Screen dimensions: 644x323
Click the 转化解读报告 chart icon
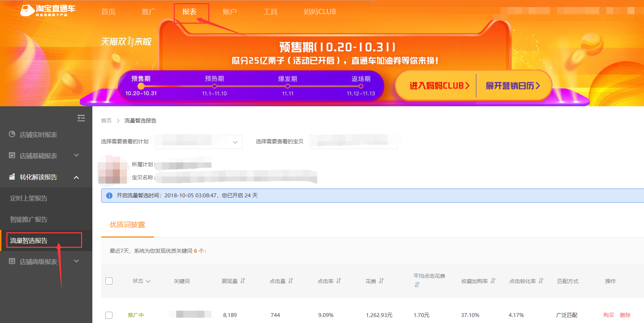tap(12, 177)
